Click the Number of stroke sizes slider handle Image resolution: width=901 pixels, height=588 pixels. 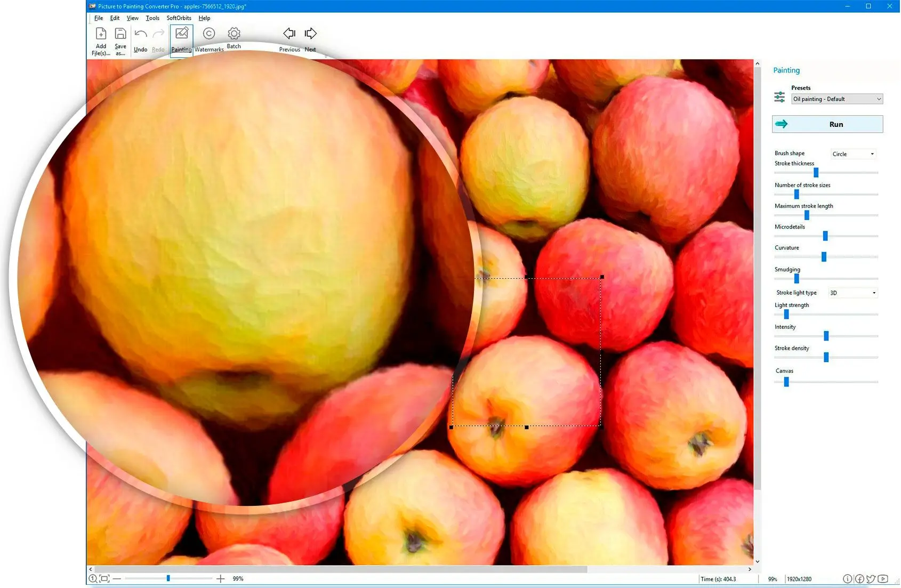[x=797, y=194]
